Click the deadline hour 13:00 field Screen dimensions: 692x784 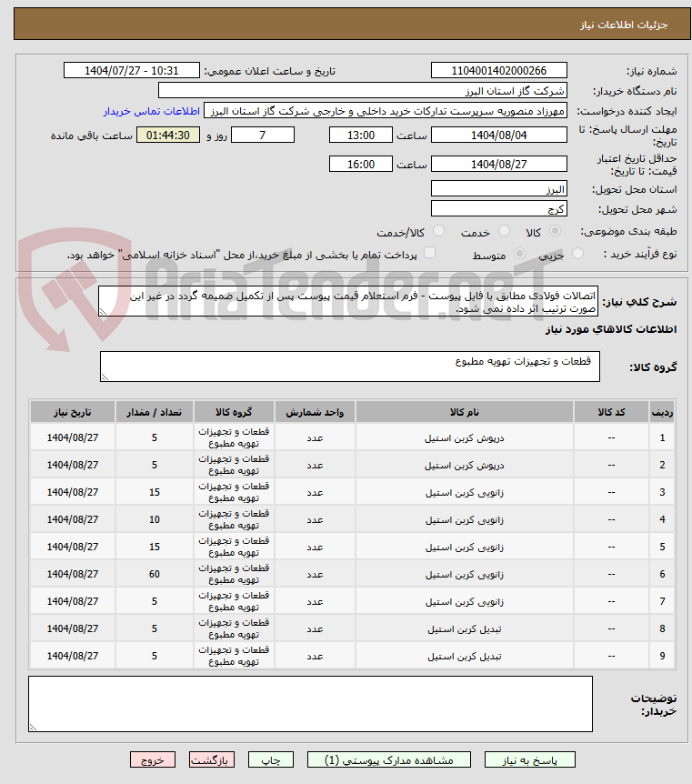click(x=360, y=135)
